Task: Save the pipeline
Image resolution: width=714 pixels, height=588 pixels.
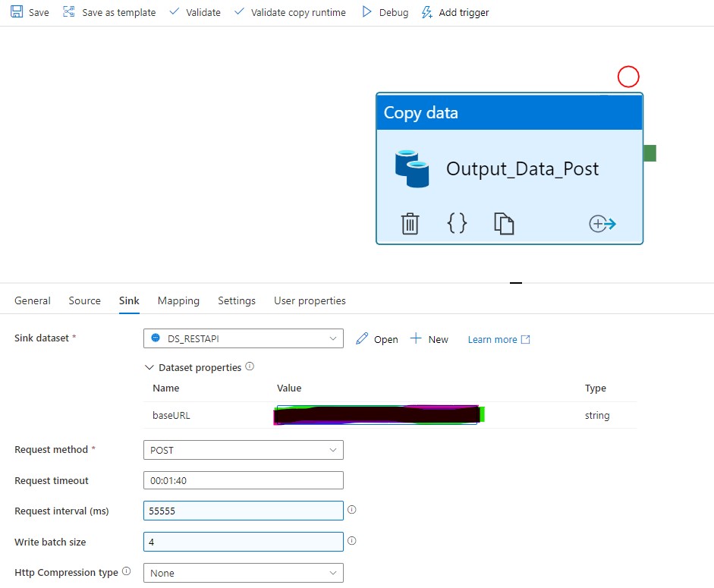Action: tap(29, 12)
